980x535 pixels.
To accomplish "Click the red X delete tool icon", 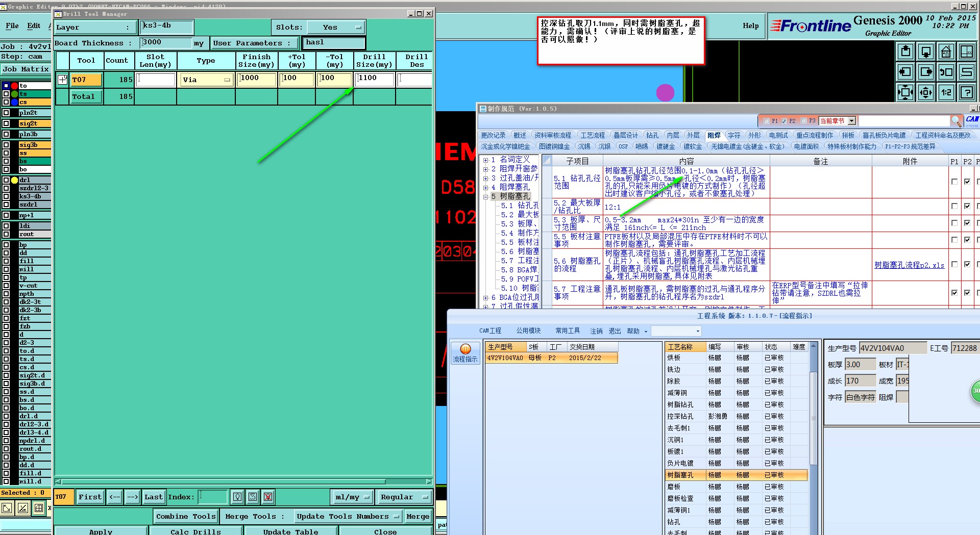I will [268, 497].
